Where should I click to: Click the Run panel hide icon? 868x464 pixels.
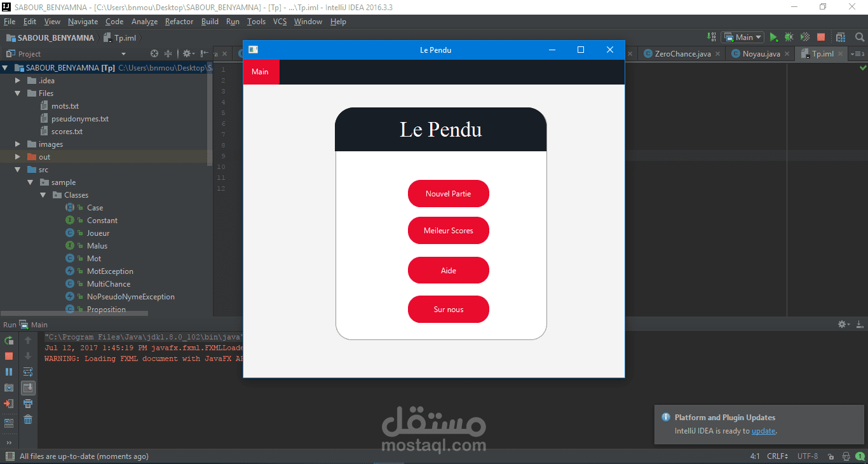tap(860, 324)
